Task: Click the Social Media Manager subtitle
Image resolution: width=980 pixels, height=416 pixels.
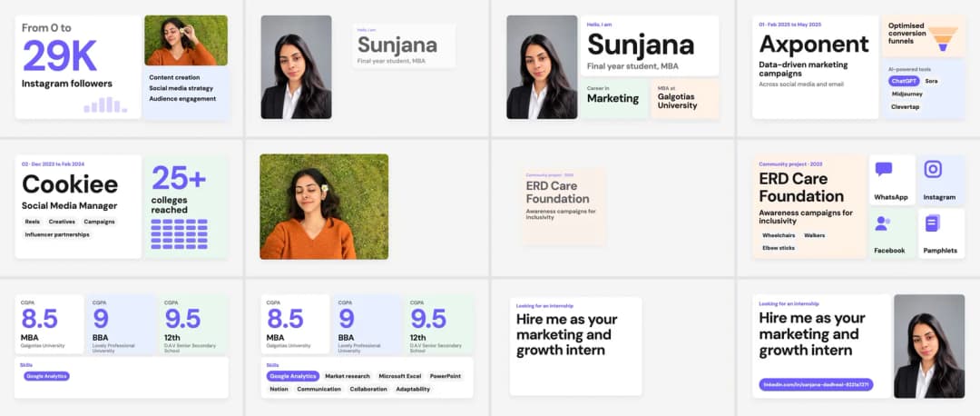Action: [x=69, y=206]
